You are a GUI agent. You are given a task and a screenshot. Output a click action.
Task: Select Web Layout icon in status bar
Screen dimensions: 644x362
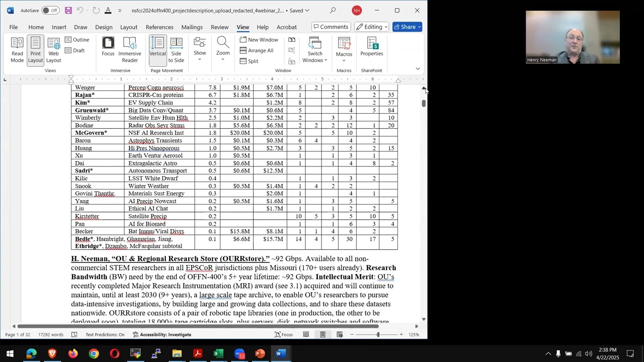(340, 335)
